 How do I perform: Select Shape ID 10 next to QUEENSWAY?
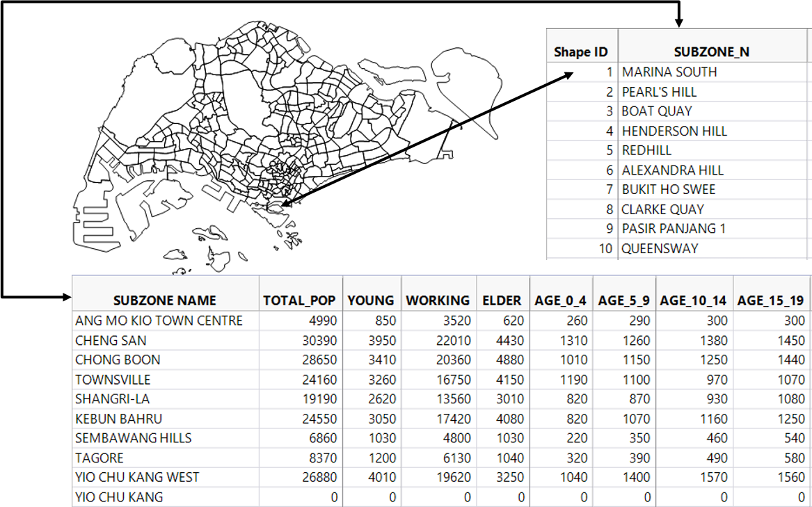pyautogui.click(x=582, y=248)
